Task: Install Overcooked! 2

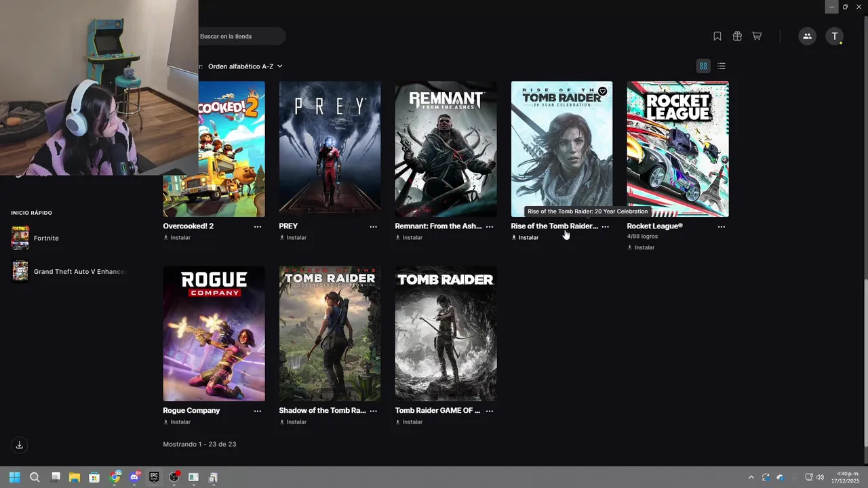Action: tap(177, 238)
